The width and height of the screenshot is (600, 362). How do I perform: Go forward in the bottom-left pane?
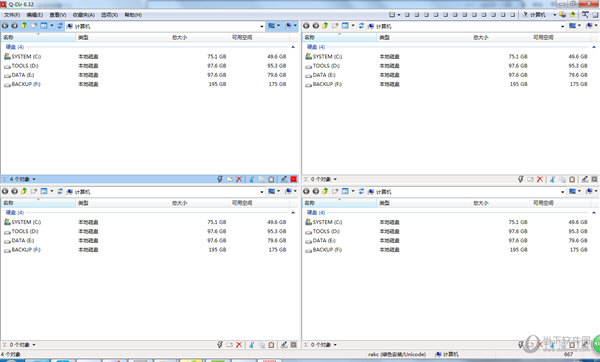[x=15, y=191]
